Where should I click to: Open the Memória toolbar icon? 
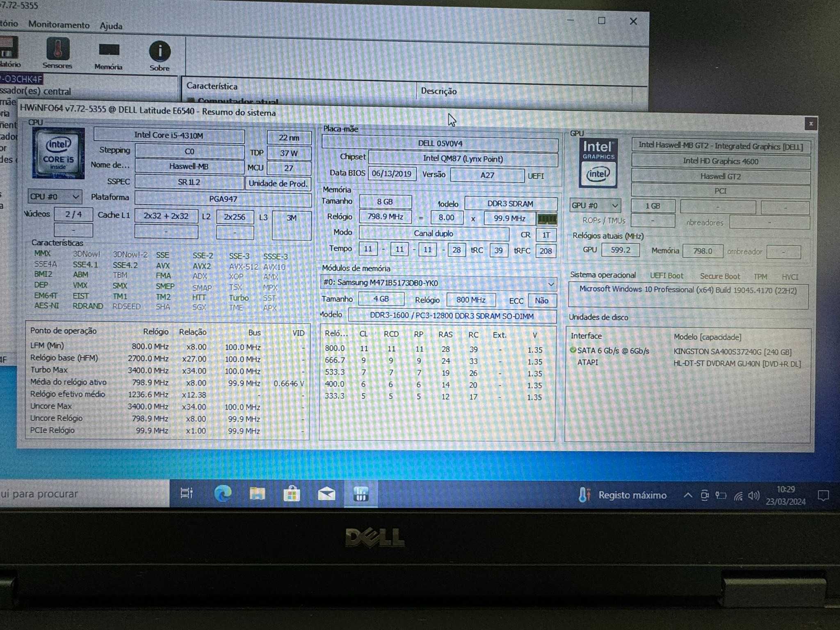click(x=108, y=55)
